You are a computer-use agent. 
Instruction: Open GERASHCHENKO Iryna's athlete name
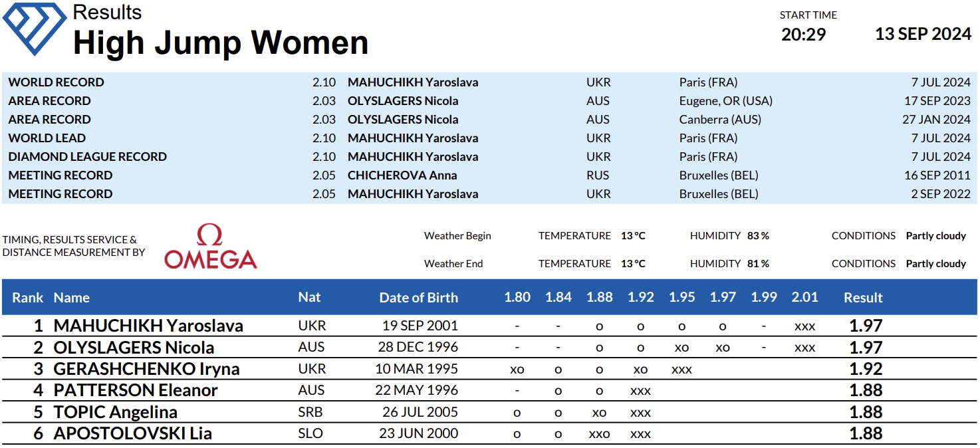[146, 369]
